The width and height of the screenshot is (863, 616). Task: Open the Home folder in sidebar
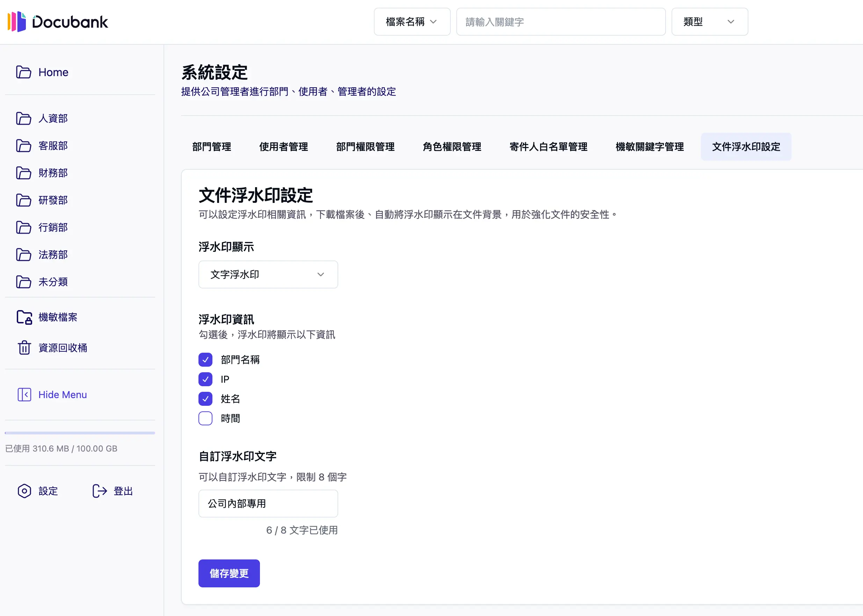click(x=53, y=72)
